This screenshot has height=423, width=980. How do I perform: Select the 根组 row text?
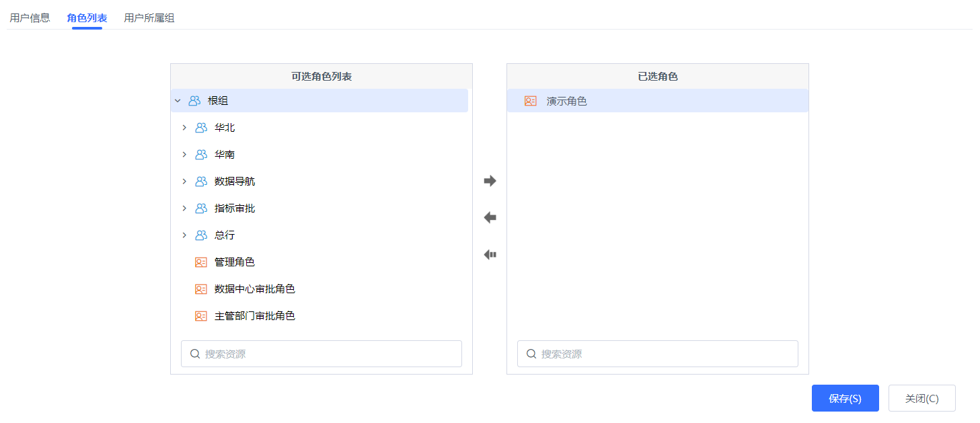[218, 101]
